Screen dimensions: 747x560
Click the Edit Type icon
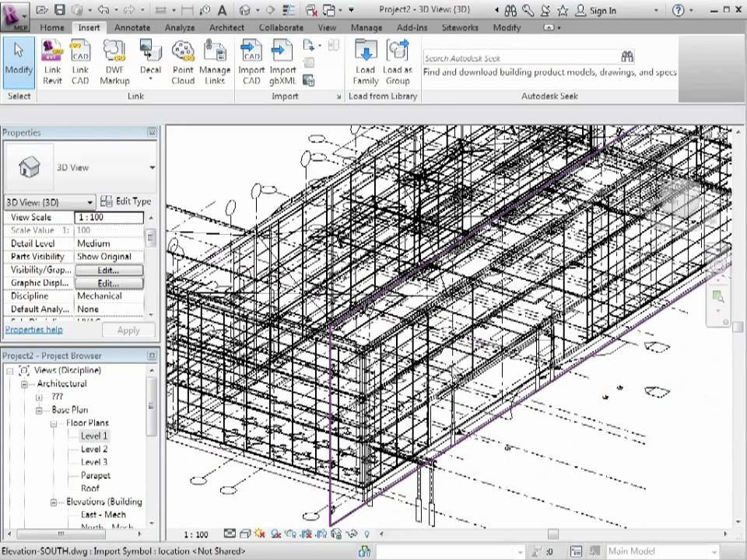pyautogui.click(x=107, y=201)
